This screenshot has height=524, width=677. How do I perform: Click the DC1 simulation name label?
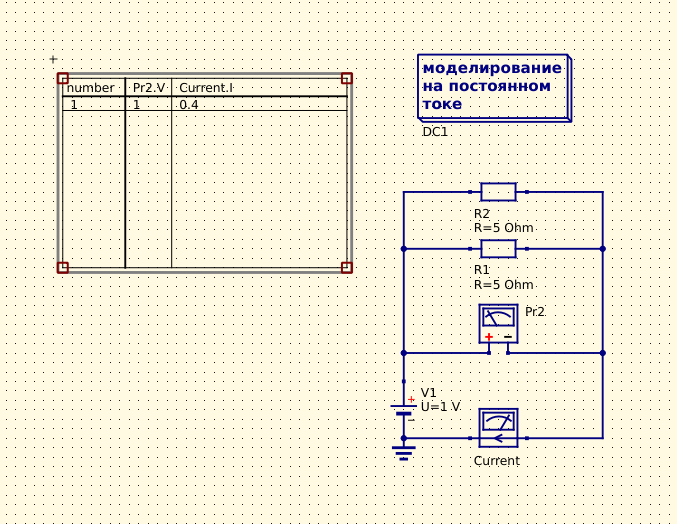tap(435, 132)
